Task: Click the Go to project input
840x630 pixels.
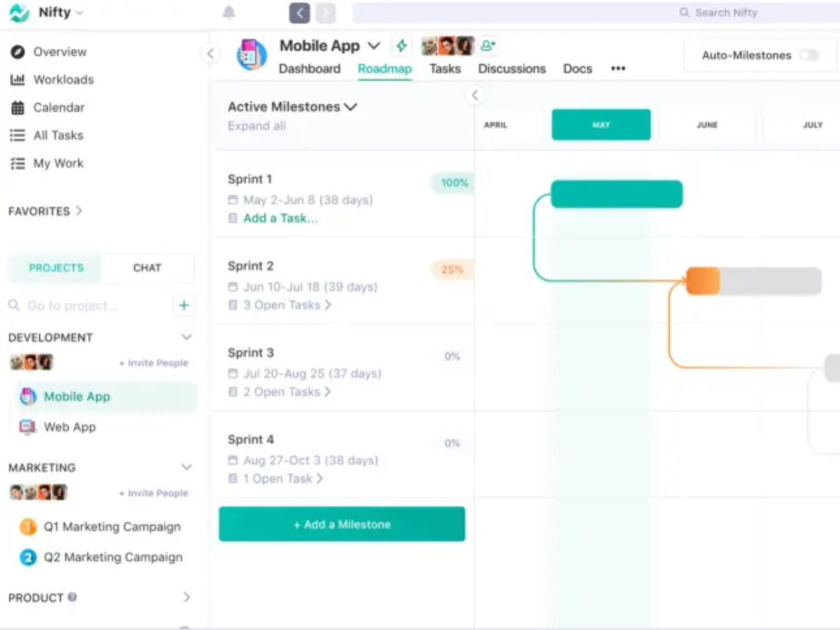Action: point(87,306)
